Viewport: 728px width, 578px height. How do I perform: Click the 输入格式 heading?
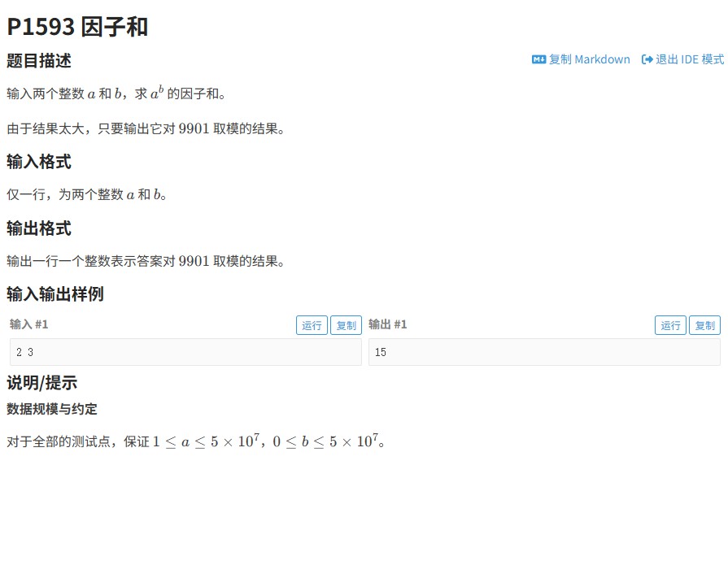(x=39, y=162)
